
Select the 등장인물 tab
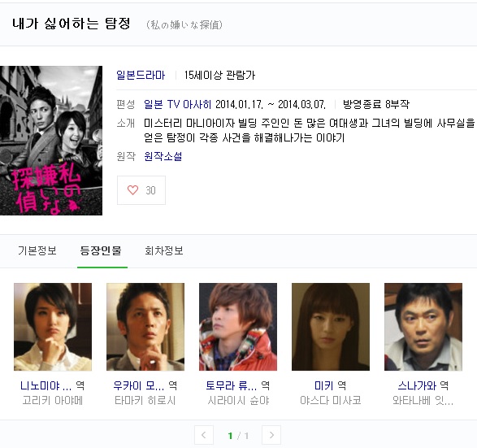click(x=101, y=250)
